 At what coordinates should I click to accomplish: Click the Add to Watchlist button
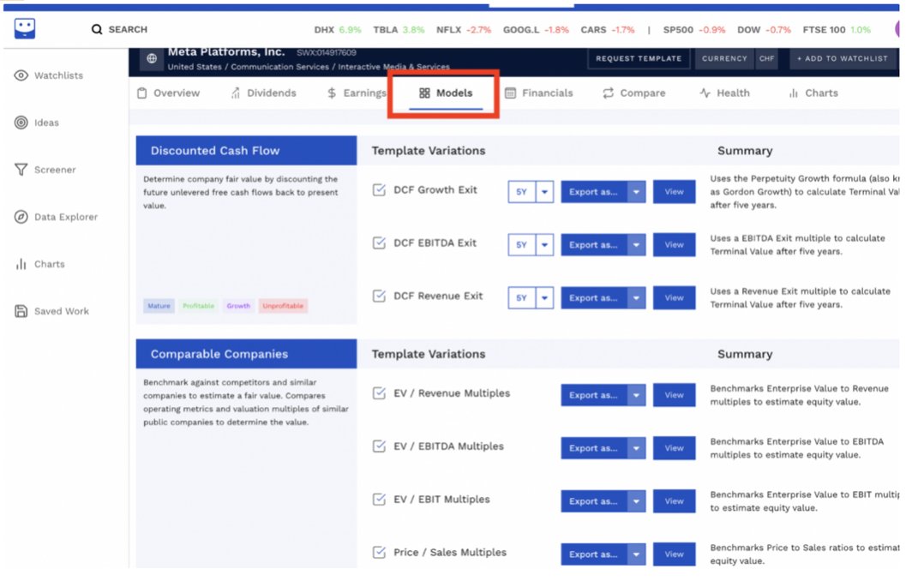tap(842, 58)
